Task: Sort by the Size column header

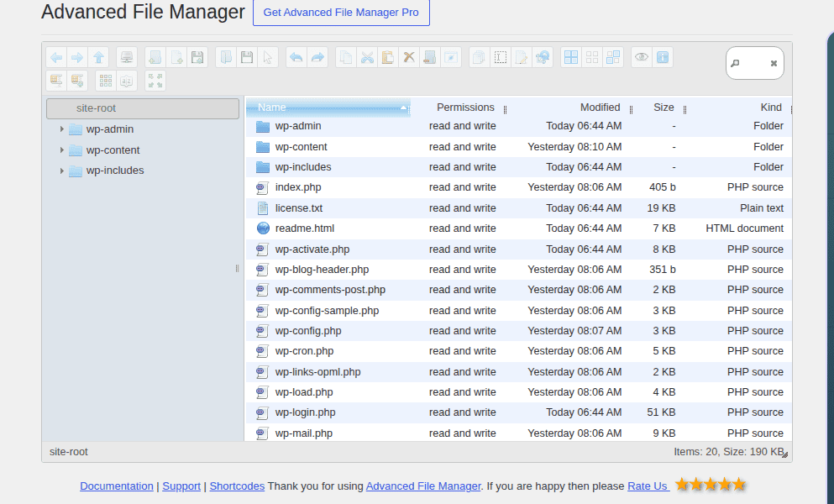Action: tap(664, 108)
